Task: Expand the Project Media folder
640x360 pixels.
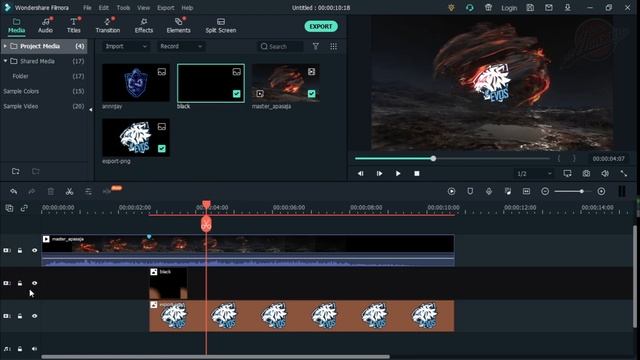Action: (5, 46)
